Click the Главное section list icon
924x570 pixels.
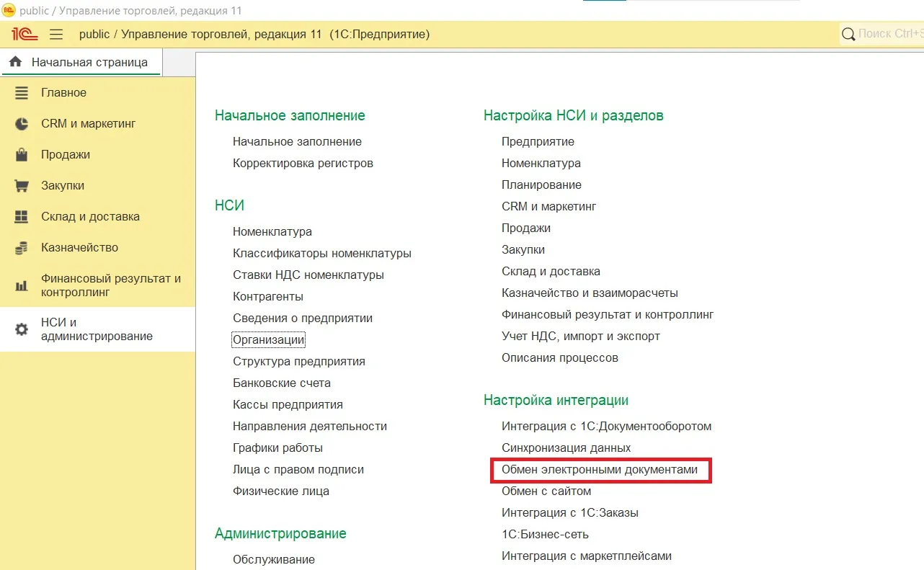[22, 93]
